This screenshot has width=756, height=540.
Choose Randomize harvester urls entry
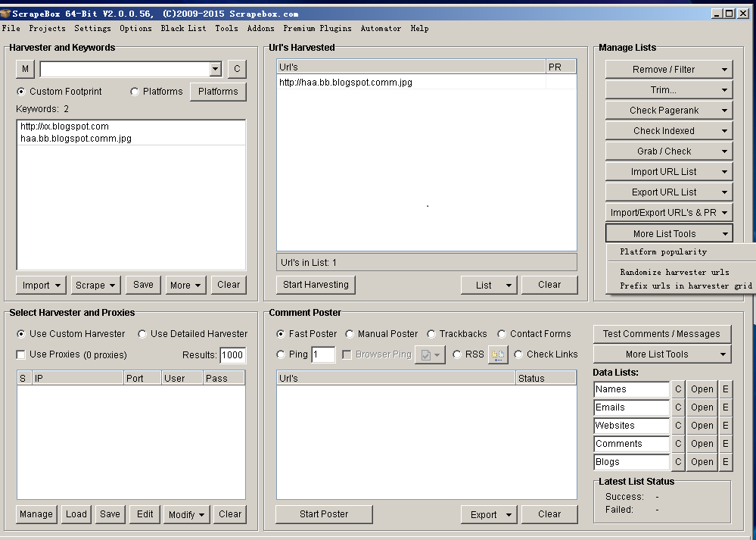(674, 272)
